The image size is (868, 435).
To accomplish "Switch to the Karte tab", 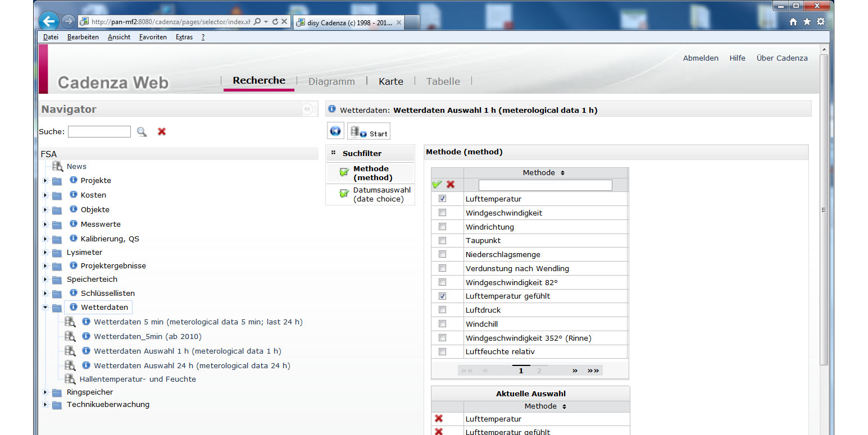I will (x=390, y=81).
